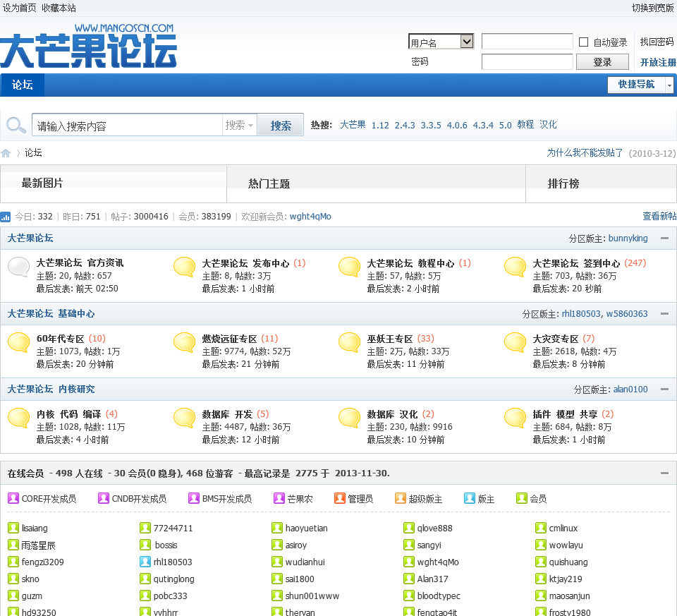Click online member haoyuetian

(x=306, y=528)
